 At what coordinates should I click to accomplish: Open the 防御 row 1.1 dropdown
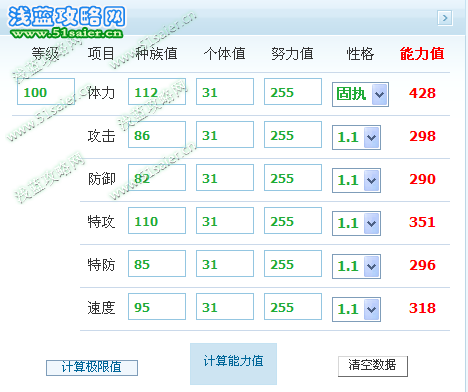[356, 180]
